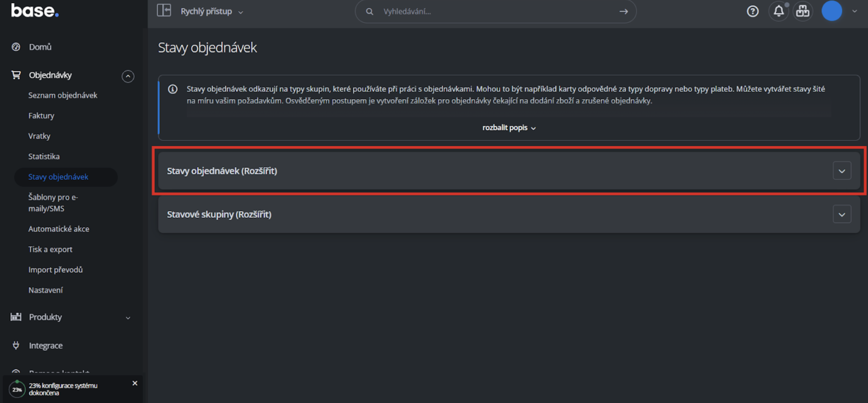The height and width of the screenshot is (403, 868).
Task: Expand the Stavové skupiny (Rozšířit) chevron
Action: tap(842, 214)
